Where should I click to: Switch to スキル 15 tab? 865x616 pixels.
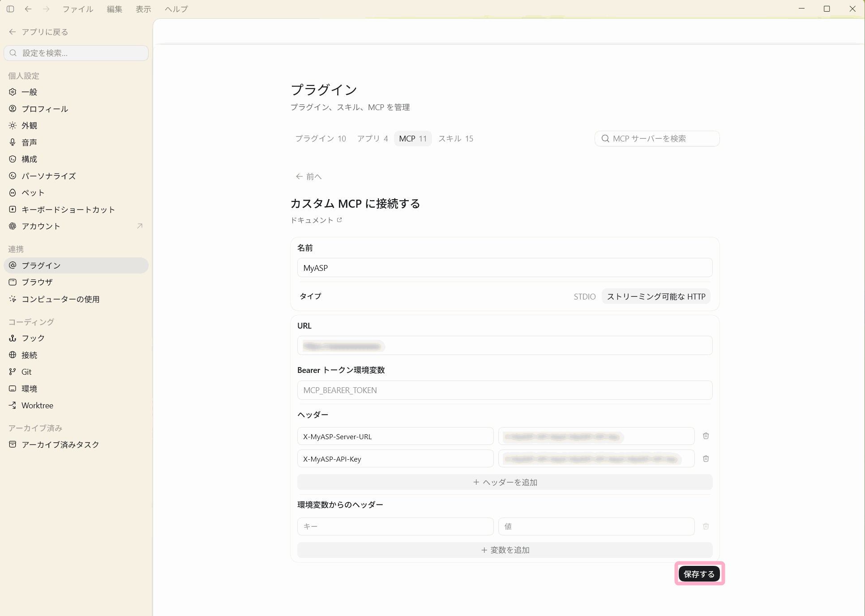[456, 138]
